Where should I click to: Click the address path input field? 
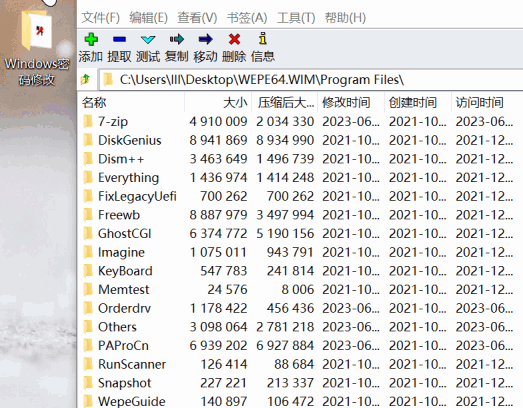(311, 80)
